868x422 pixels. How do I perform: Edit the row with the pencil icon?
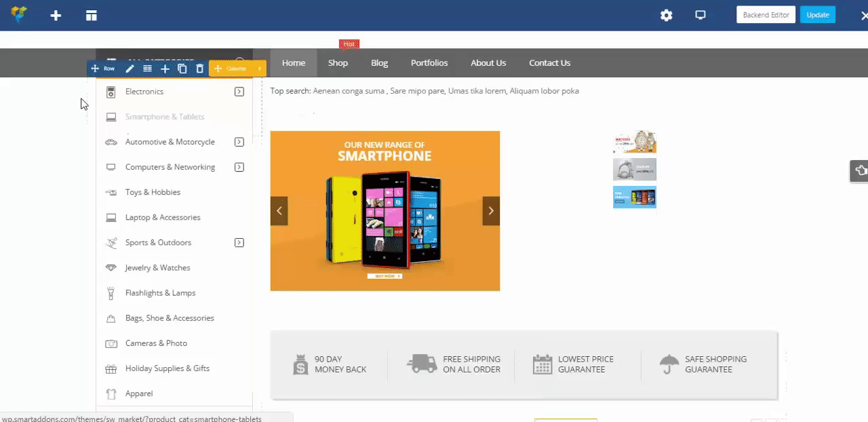pyautogui.click(x=130, y=69)
